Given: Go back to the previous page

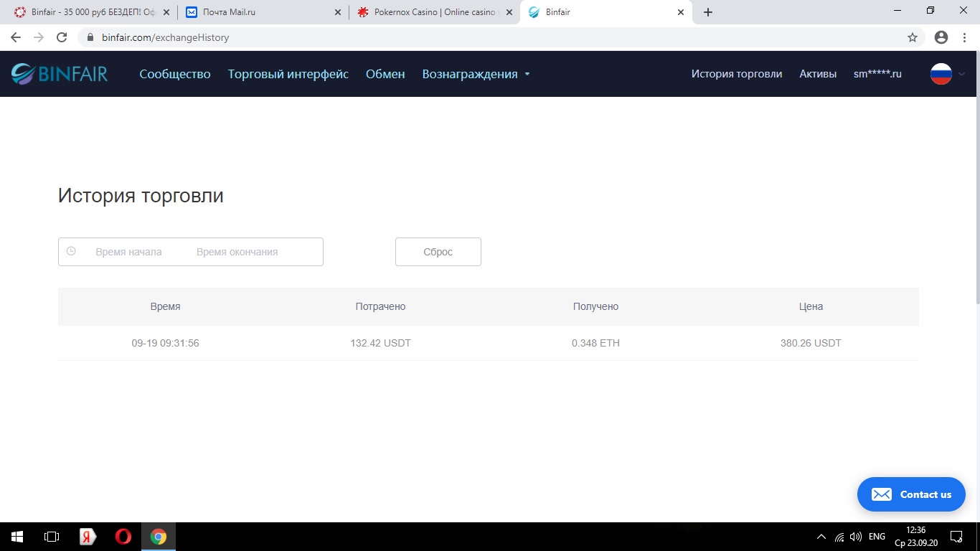Looking at the screenshot, I should tap(16, 37).
